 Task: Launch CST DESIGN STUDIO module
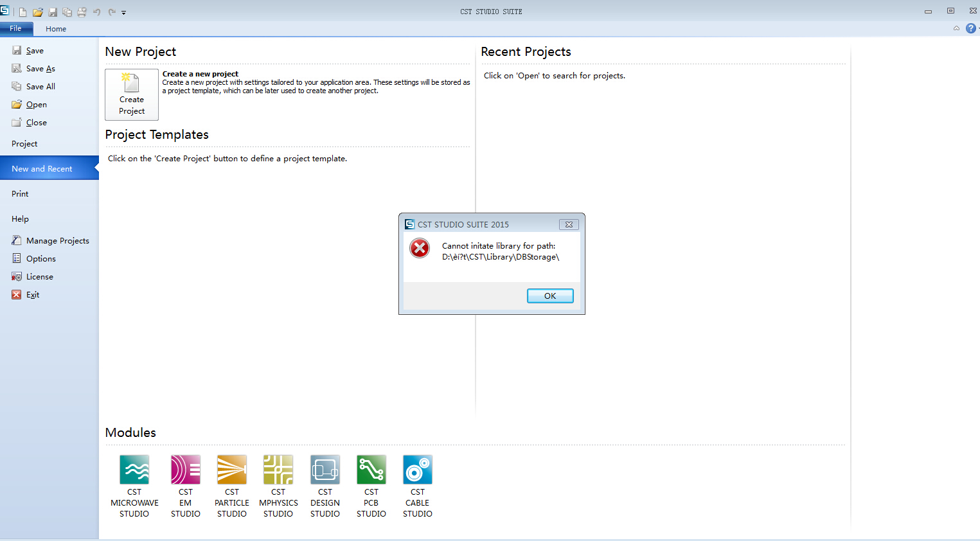click(325, 486)
